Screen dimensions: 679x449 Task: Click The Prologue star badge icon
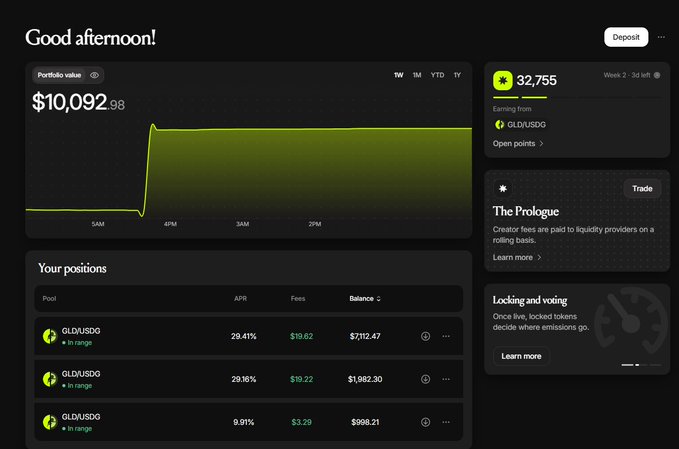click(503, 189)
